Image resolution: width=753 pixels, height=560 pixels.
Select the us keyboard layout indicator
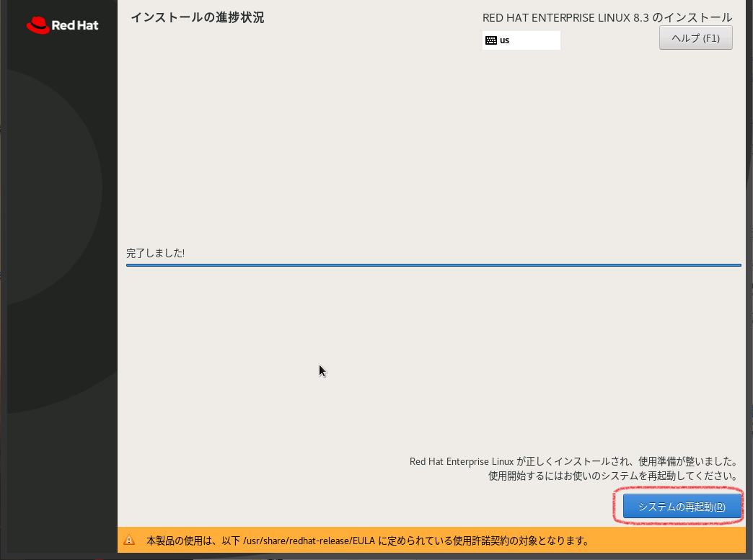(x=521, y=40)
